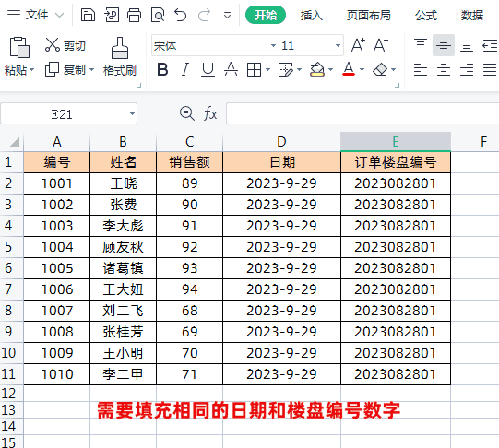Click the Redo arrow

(204, 15)
